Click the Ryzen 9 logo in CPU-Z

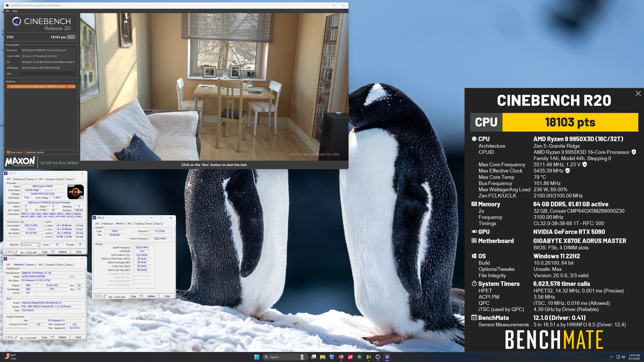(x=75, y=192)
